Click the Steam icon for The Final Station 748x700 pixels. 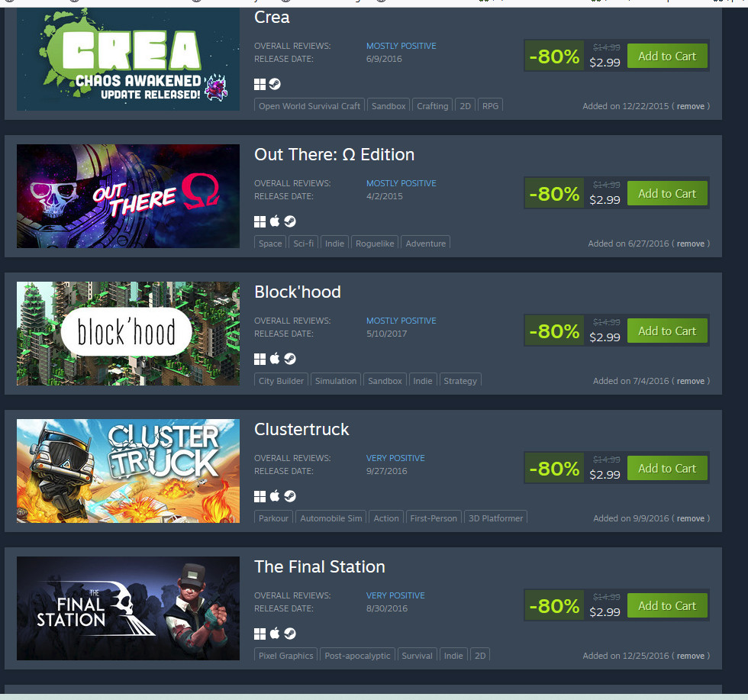point(290,634)
